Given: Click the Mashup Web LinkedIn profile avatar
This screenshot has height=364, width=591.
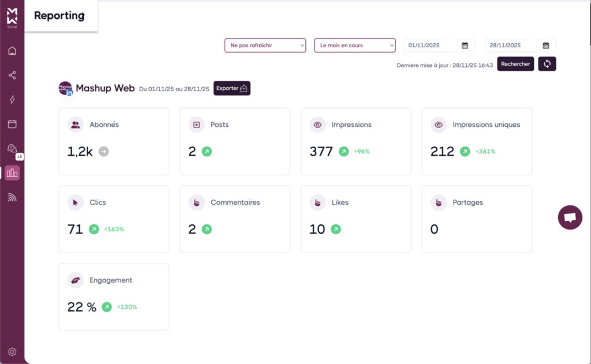Looking at the screenshot, I should [x=66, y=88].
